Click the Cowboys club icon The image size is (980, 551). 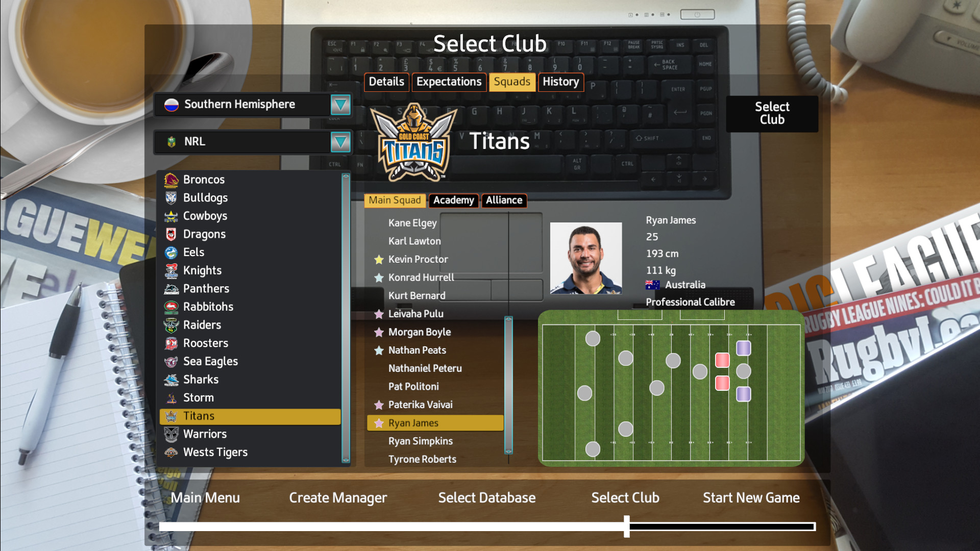(170, 216)
